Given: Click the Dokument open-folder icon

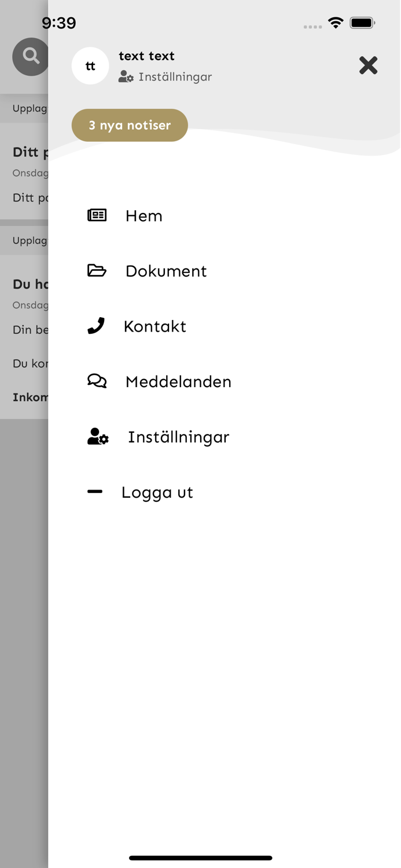Looking at the screenshot, I should tap(97, 270).
